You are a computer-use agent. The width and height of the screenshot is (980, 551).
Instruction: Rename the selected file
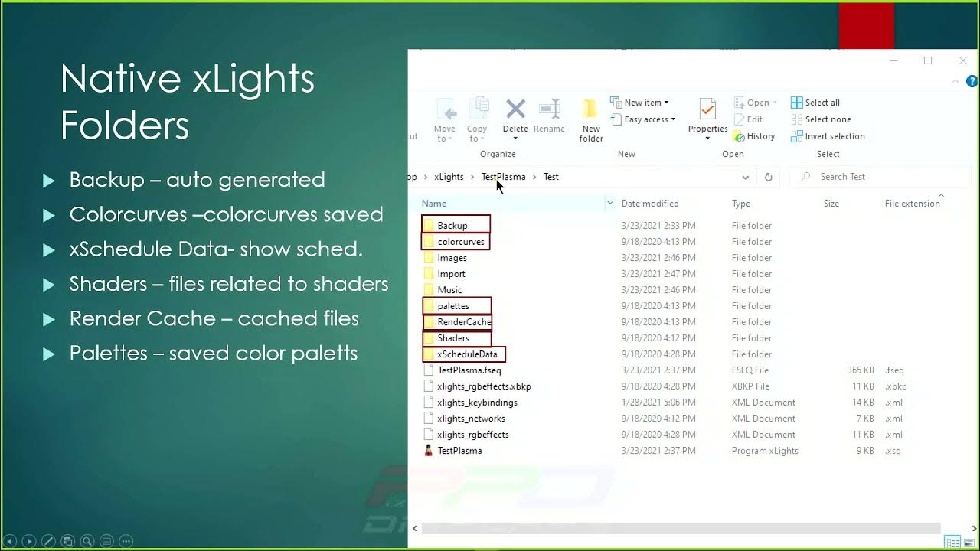(549, 116)
